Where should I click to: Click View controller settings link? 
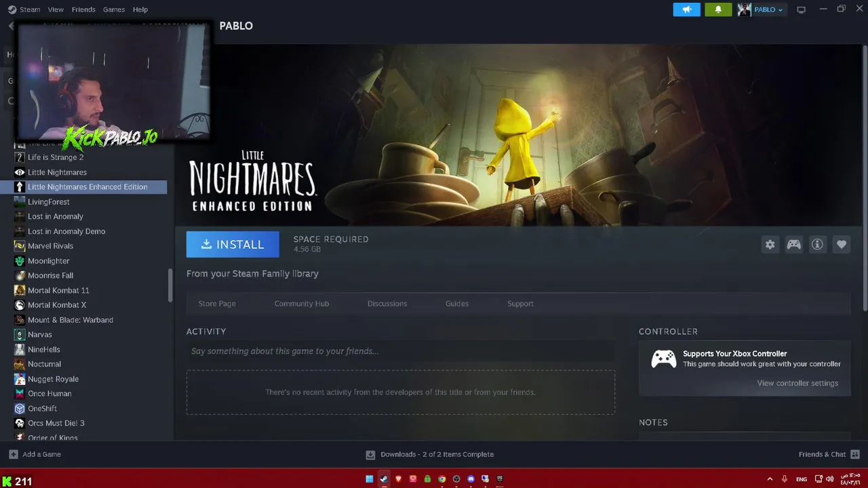pyautogui.click(x=797, y=383)
